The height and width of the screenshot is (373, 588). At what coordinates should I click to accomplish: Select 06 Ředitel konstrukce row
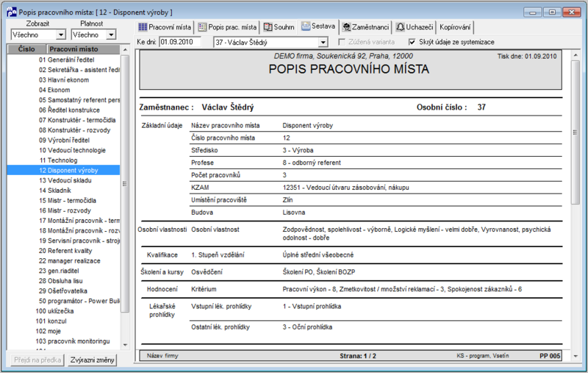click(64, 110)
